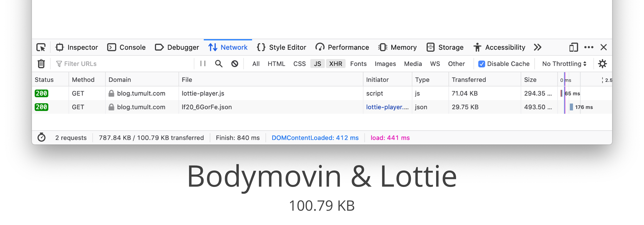Click the load: 441 ms entry
Viewport: 644px width, 225px height.
coord(390,138)
